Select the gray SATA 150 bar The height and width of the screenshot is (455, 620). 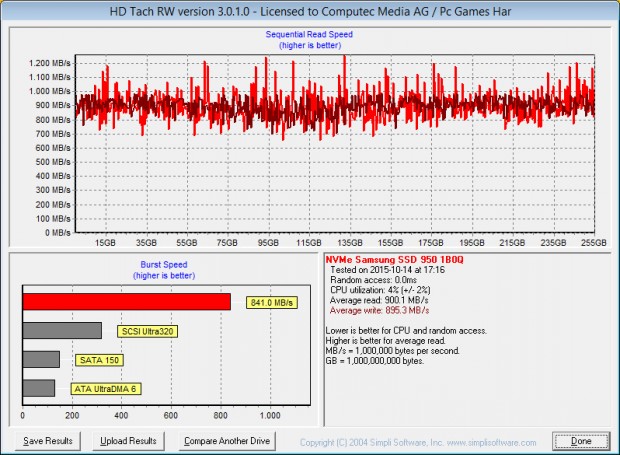[x=41, y=359]
